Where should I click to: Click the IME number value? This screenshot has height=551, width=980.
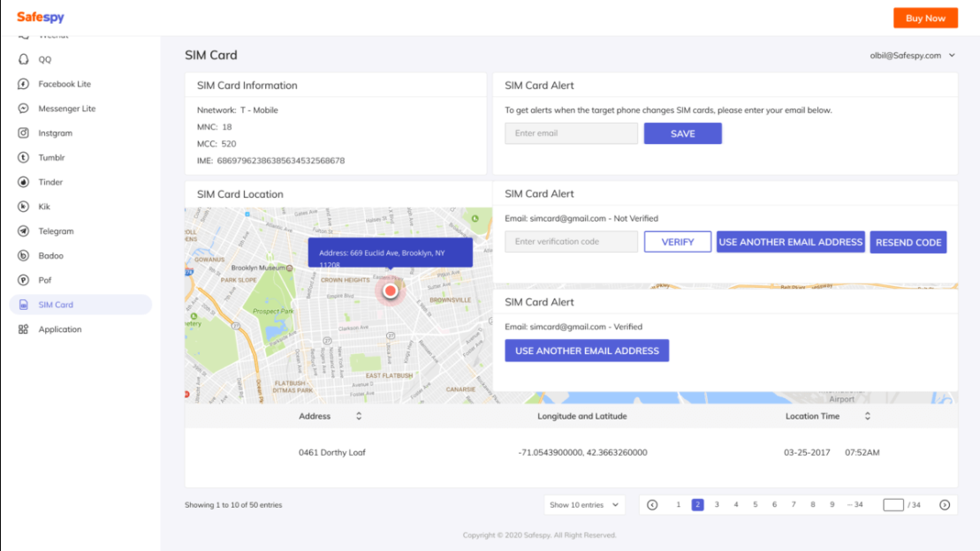pos(281,161)
